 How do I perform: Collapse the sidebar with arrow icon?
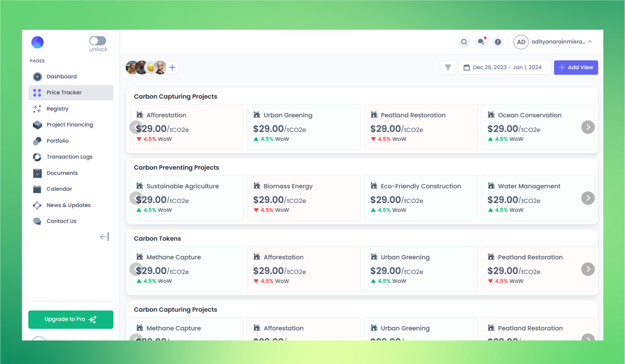click(104, 237)
